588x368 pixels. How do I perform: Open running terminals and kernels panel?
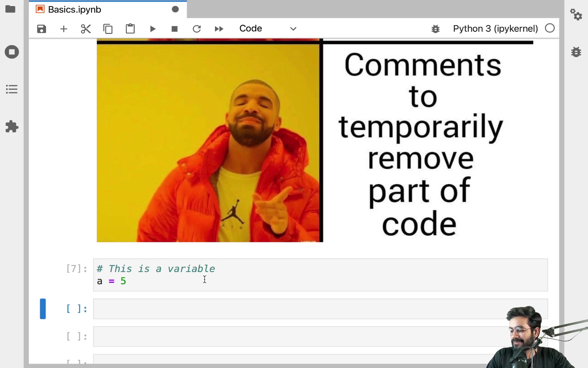point(12,52)
